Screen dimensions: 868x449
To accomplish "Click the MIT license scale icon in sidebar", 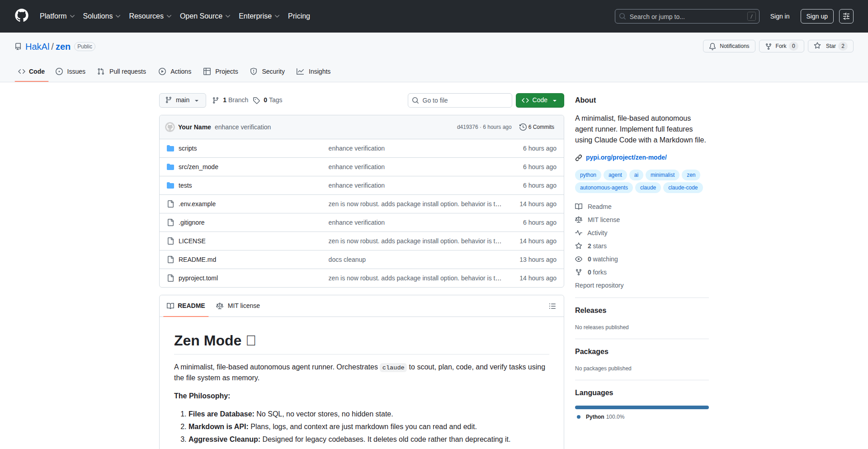I will (x=579, y=220).
